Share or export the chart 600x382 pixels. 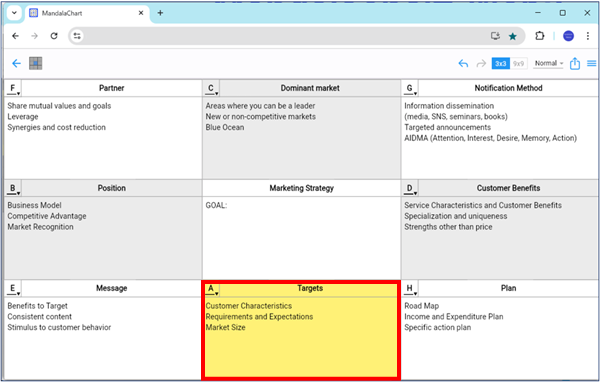pos(575,63)
